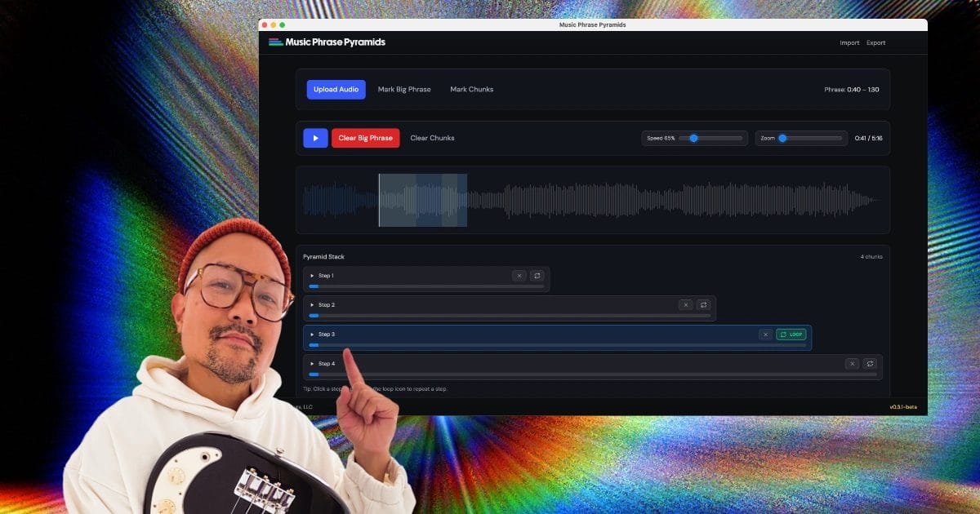
Task: Remove Step 2 with its X icon
Action: pyautogui.click(x=686, y=305)
